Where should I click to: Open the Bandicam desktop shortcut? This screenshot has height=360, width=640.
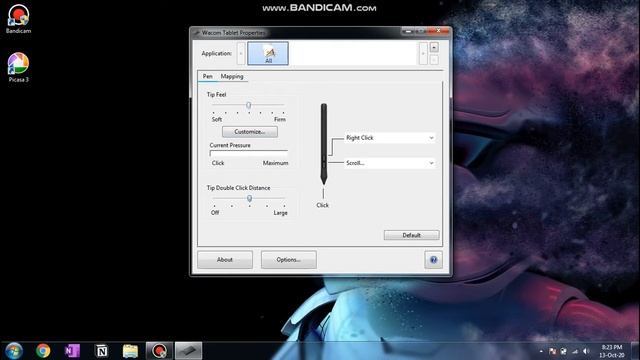(18, 18)
